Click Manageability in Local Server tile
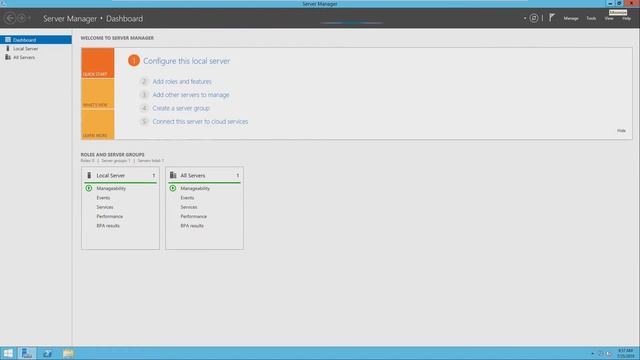 [111, 188]
